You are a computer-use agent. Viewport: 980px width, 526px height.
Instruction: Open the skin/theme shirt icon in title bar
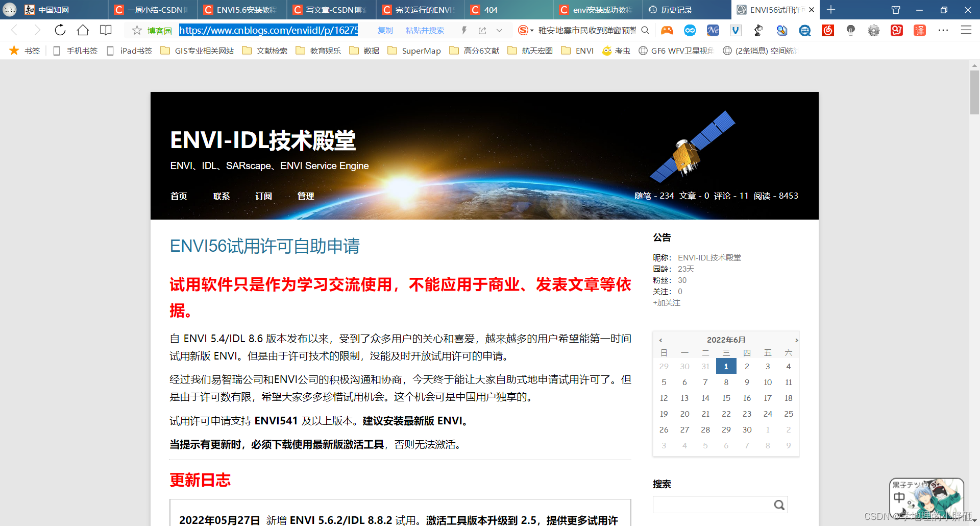click(895, 10)
